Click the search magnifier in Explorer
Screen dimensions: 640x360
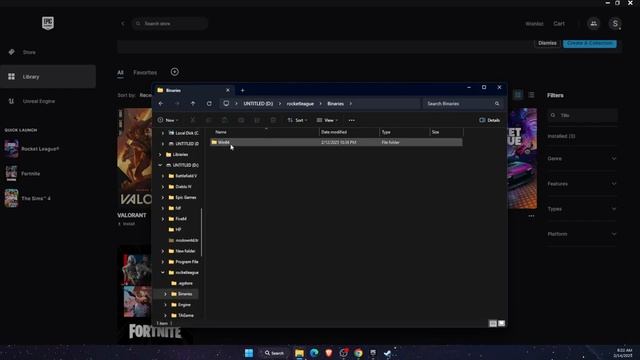click(x=497, y=104)
